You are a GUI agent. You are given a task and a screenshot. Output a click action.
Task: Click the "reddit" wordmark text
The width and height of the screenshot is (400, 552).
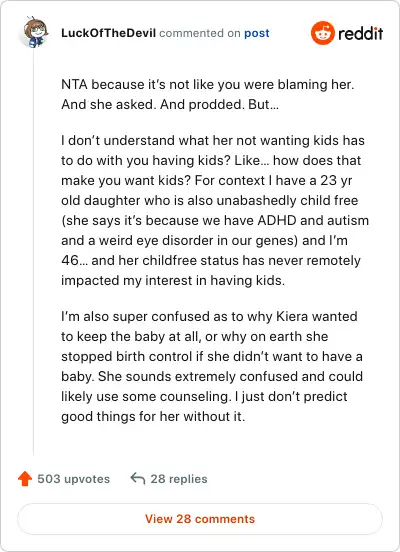click(361, 33)
